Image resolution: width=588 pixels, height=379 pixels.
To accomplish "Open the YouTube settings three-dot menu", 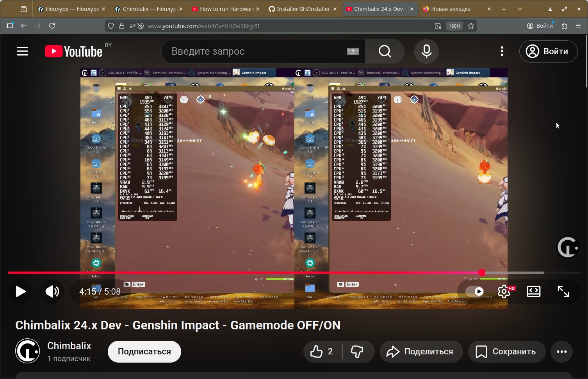I will click(x=502, y=51).
